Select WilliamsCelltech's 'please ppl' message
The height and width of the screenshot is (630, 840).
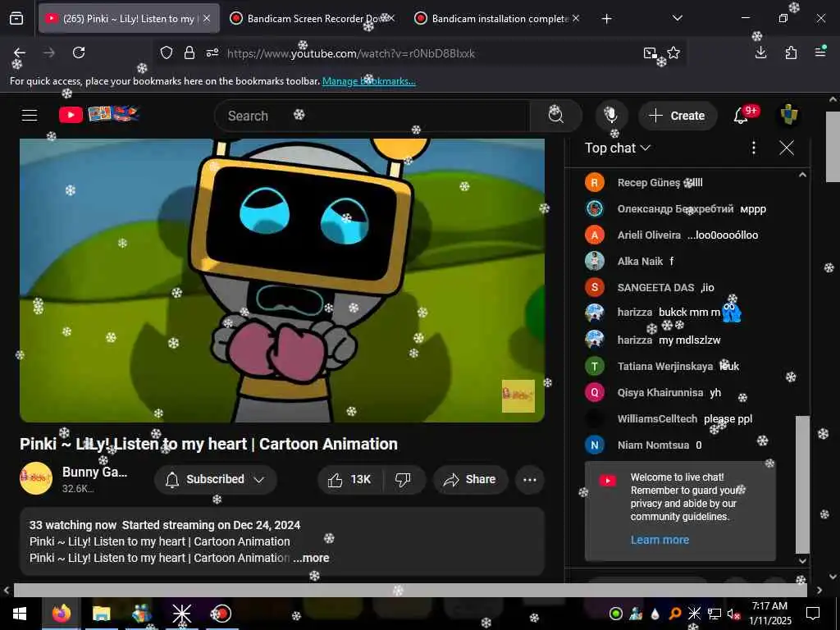point(728,419)
